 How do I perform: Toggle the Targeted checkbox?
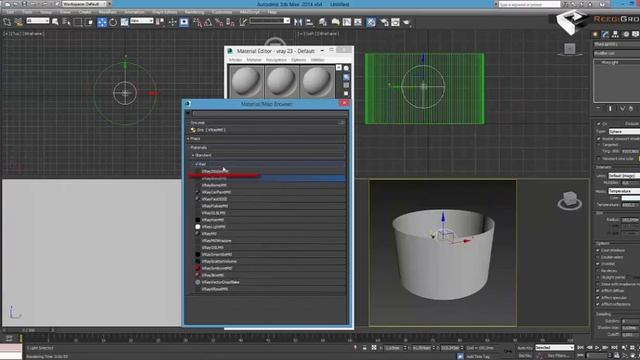[x=598, y=145]
